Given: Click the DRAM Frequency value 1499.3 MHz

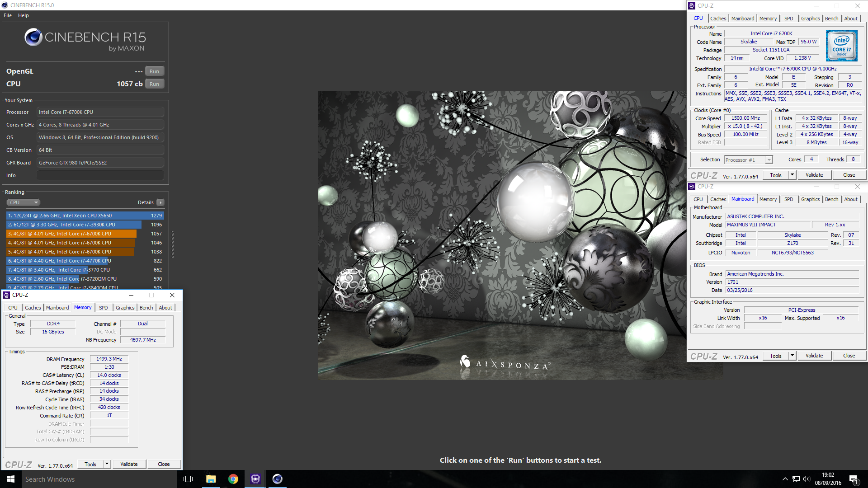Looking at the screenshot, I should (x=109, y=359).
